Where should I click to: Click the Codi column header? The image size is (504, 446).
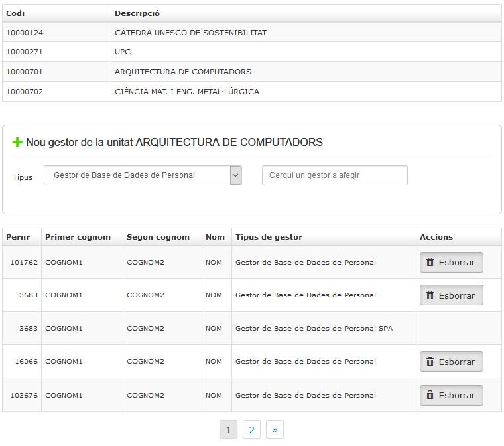(x=15, y=13)
